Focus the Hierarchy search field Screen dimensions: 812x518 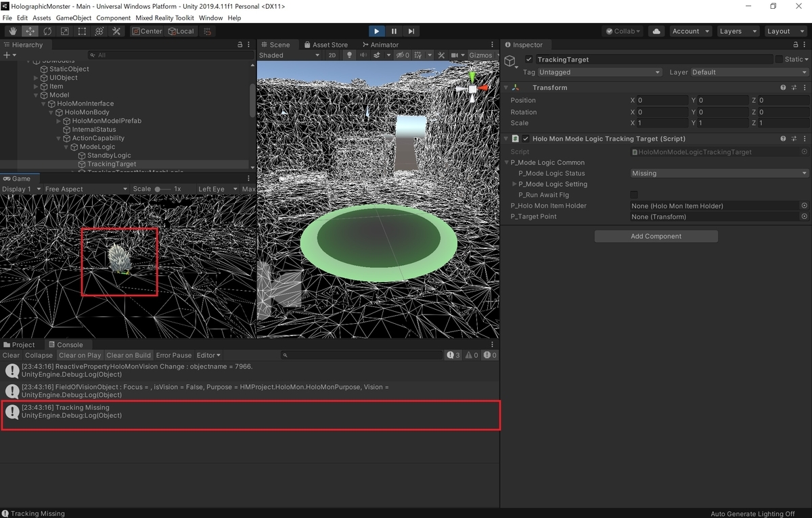tap(169, 55)
